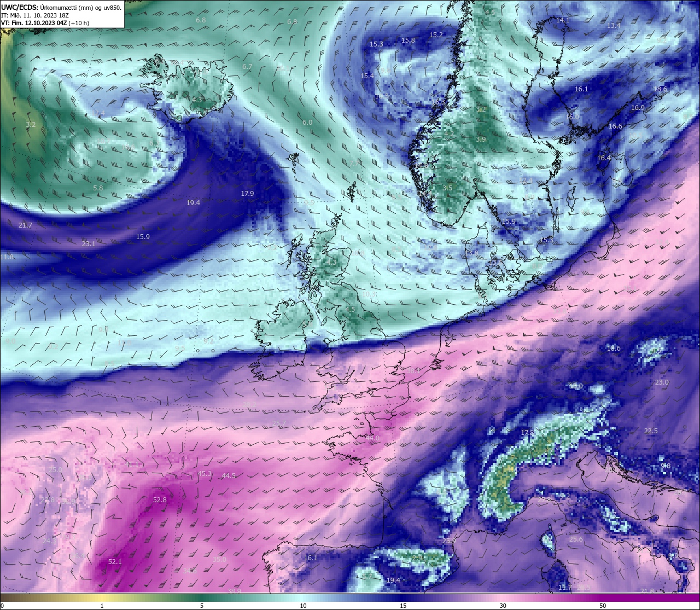The width and height of the screenshot is (700, 610).
Task: Click the header title 'UWC/ECDS: Úrkomumætti (mm) og uv850.'
Action: point(61,8)
